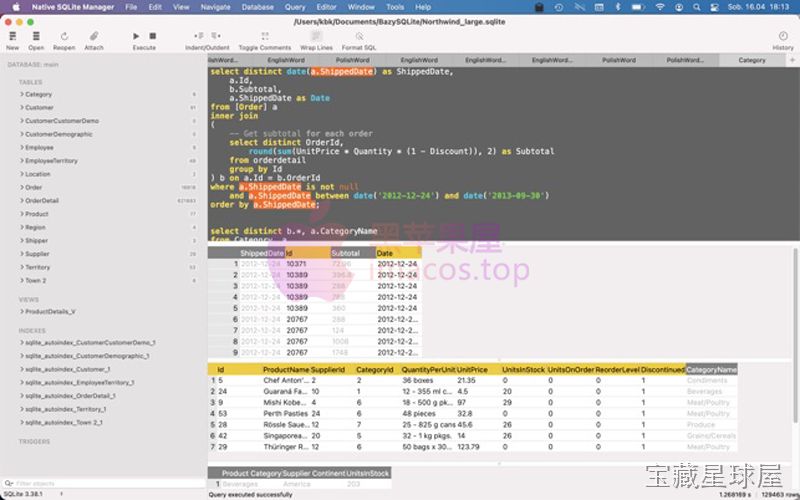Open the Tools menu

point(395,7)
